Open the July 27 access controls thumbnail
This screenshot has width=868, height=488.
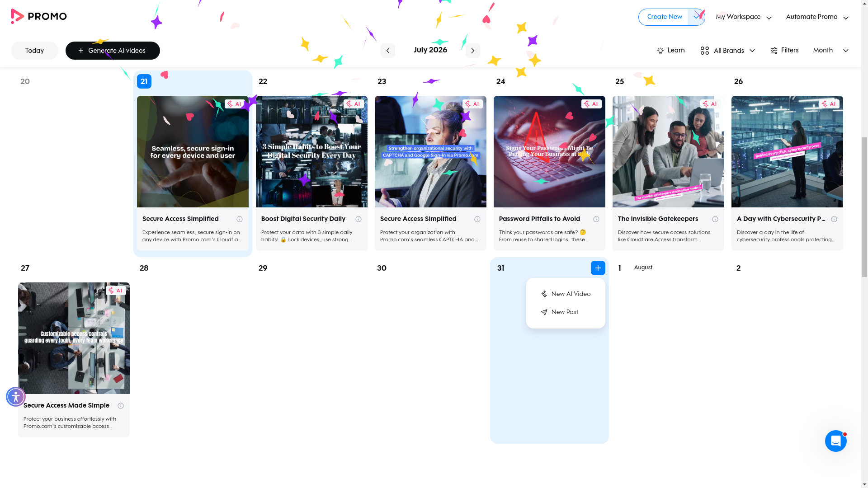pos(74,338)
